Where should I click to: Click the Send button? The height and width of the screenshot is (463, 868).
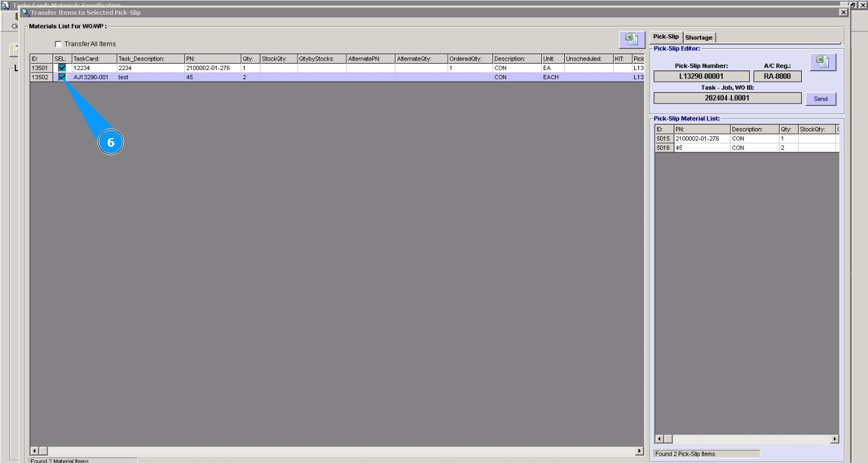click(x=820, y=99)
